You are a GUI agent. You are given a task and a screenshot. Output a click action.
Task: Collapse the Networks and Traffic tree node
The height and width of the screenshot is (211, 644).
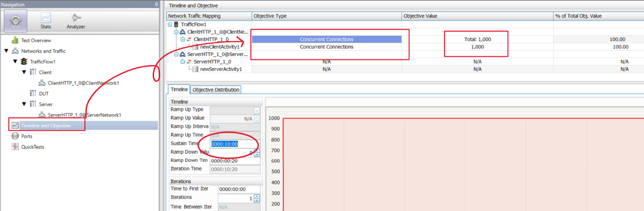pyautogui.click(x=6, y=51)
